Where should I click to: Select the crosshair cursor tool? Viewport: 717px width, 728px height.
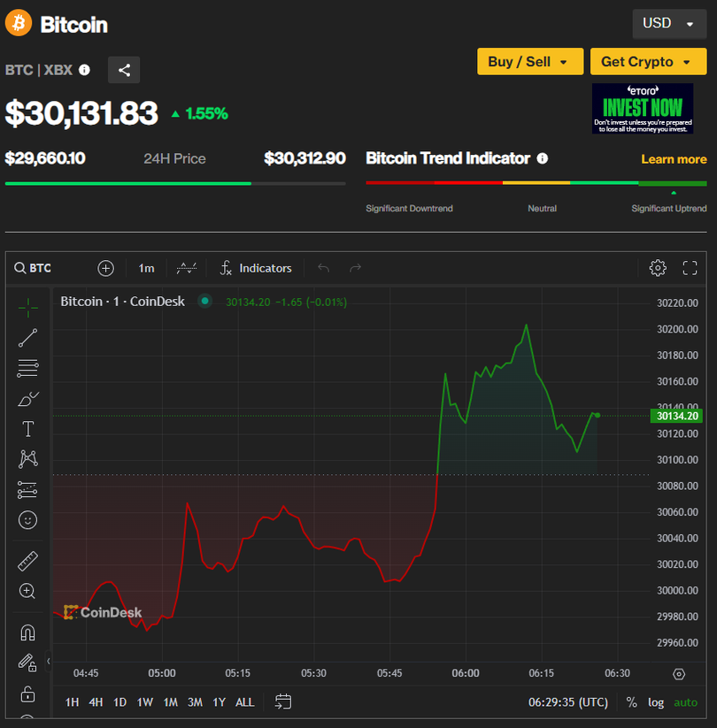click(x=27, y=308)
